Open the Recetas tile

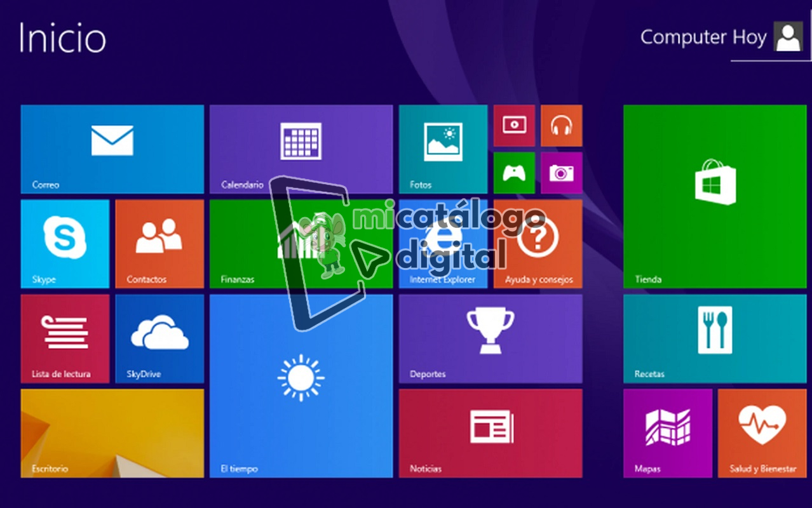[x=715, y=338]
